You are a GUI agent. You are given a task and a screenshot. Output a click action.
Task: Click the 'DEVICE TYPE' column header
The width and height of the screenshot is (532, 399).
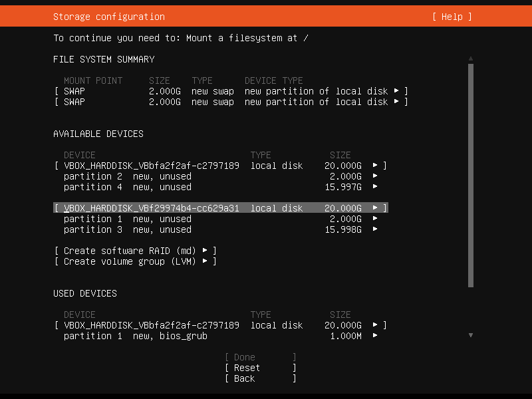click(274, 80)
